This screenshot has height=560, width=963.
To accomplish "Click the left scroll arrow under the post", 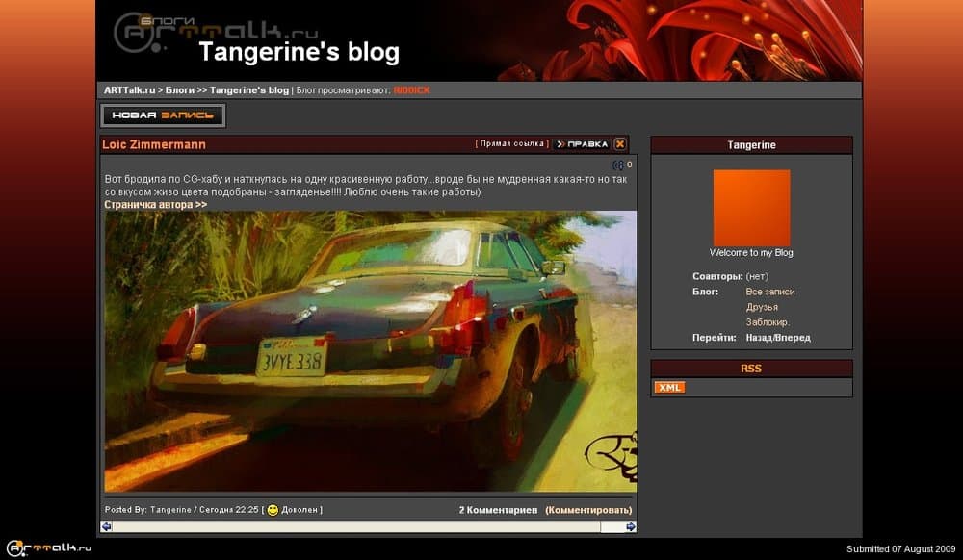I will tap(106, 526).
